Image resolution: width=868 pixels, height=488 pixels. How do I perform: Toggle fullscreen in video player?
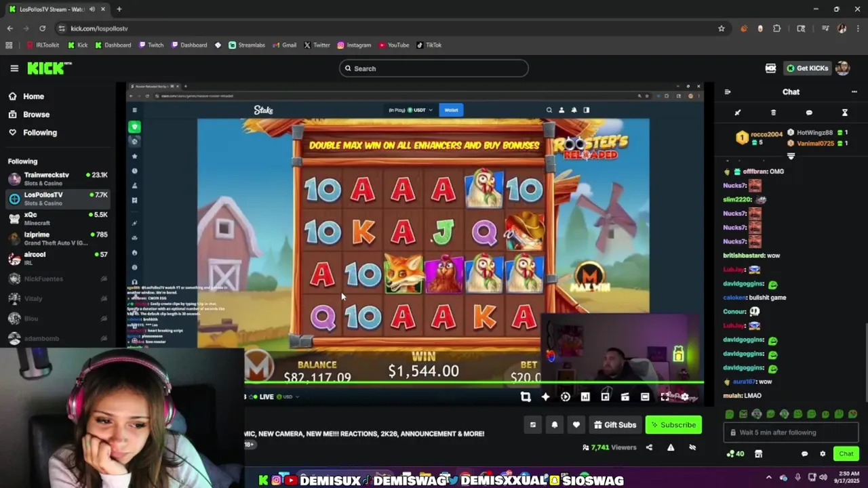[665, 397]
